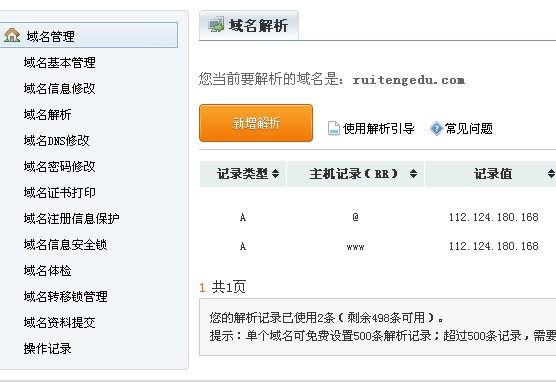Select the www host record row
This screenshot has width=556, height=382.
pyautogui.click(x=378, y=246)
